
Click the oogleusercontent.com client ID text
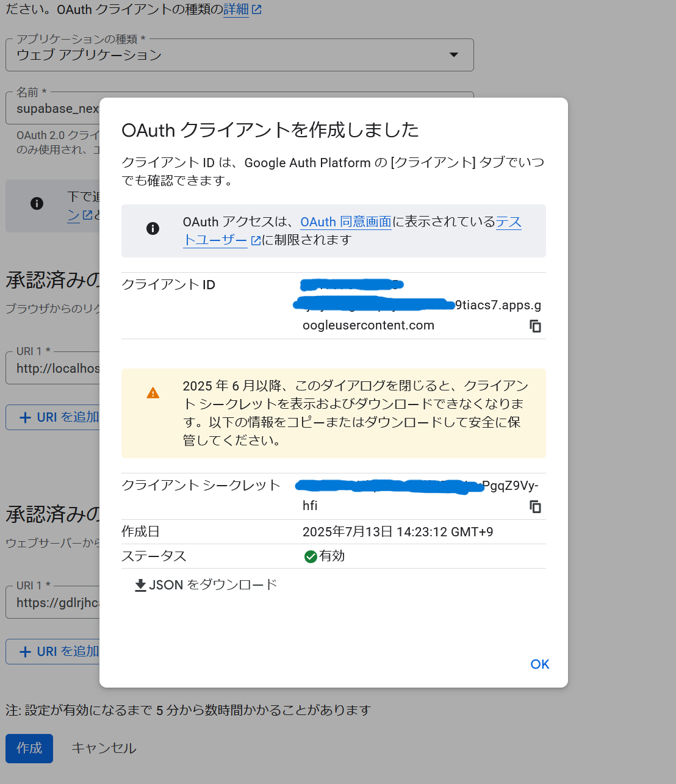369,325
